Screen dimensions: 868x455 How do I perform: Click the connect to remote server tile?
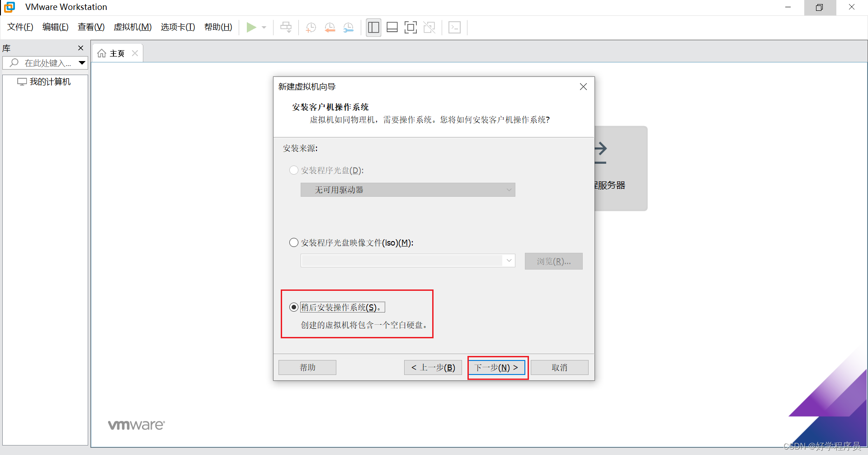point(621,168)
